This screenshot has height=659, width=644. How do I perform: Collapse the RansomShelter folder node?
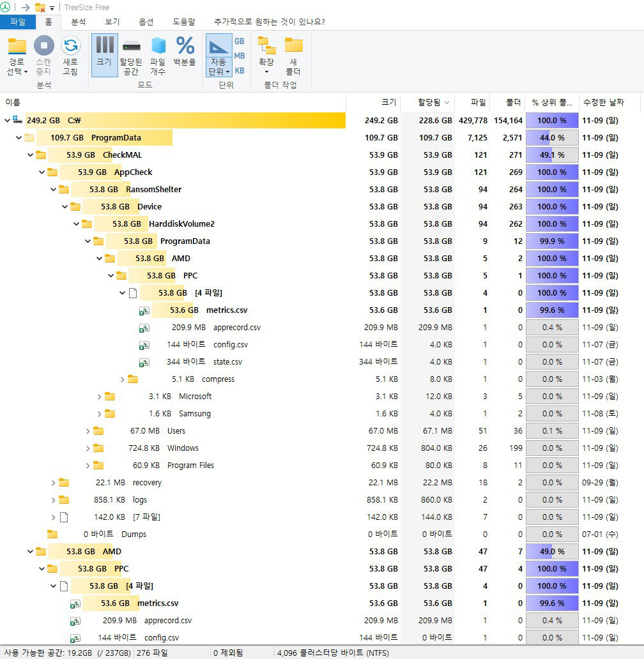[x=53, y=189]
